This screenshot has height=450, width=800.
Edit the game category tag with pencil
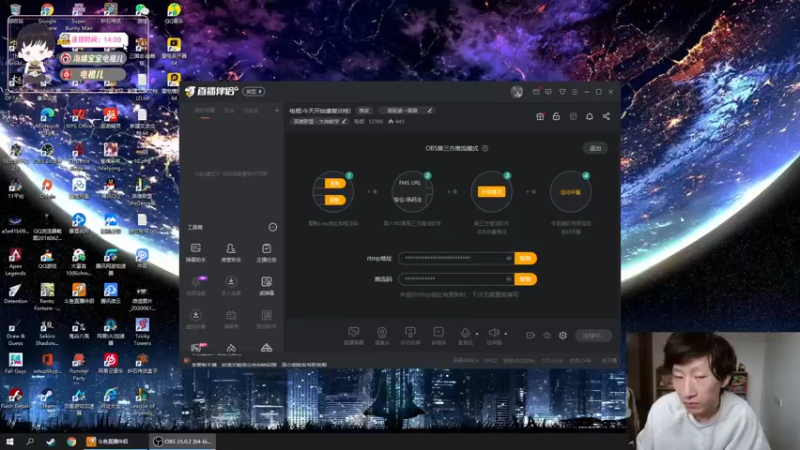[x=344, y=121]
